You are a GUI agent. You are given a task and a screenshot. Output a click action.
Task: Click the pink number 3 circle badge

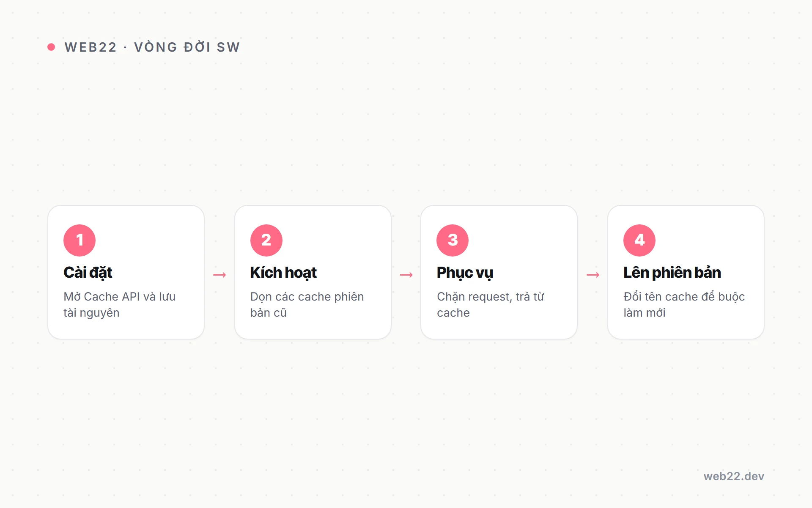pyautogui.click(x=453, y=240)
